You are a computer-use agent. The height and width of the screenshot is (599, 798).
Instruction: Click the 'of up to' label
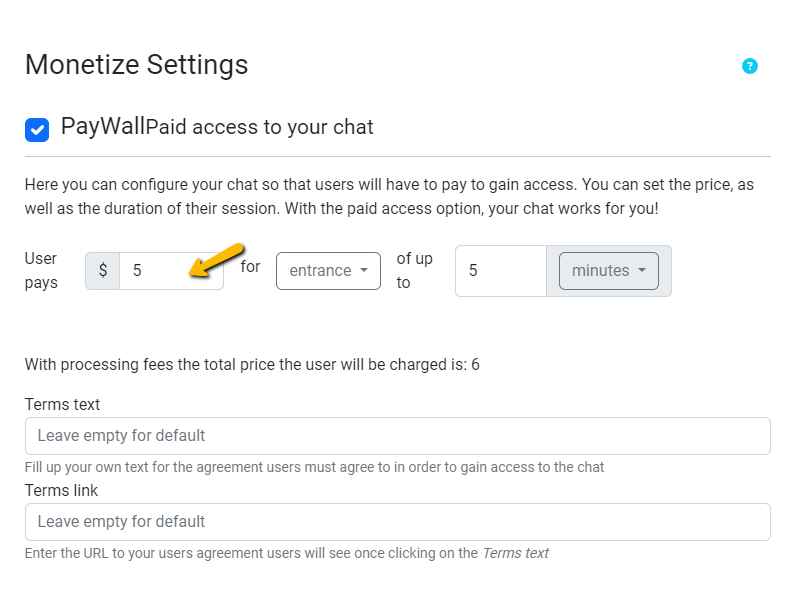414,270
